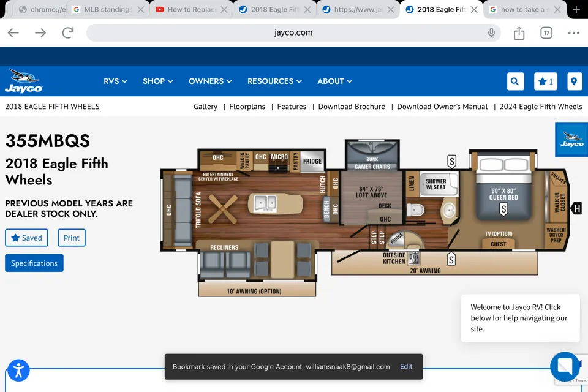The width and height of the screenshot is (588, 392).
Task: Close the how to take a Google tab
Action: coord(557,9)
